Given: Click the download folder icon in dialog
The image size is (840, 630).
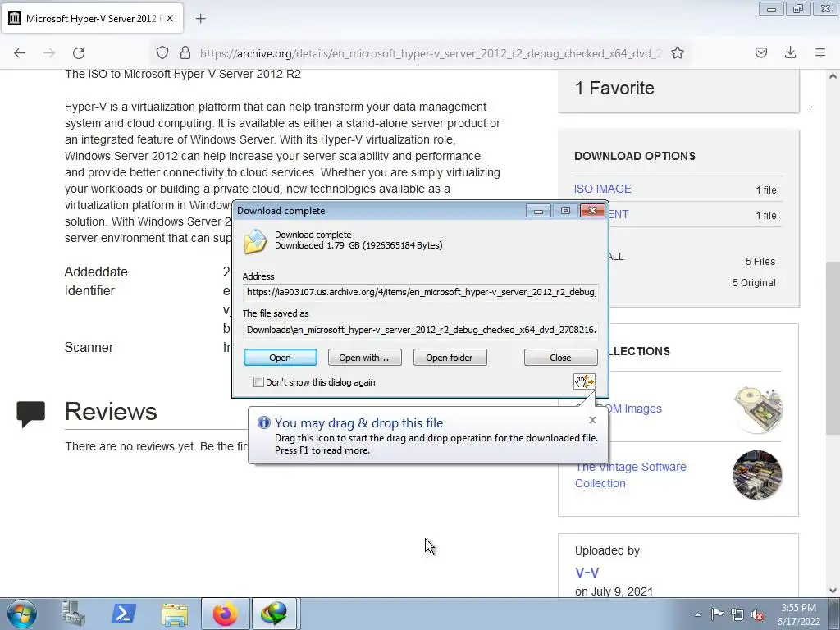Looking at the screenshot, I should 255,241.
